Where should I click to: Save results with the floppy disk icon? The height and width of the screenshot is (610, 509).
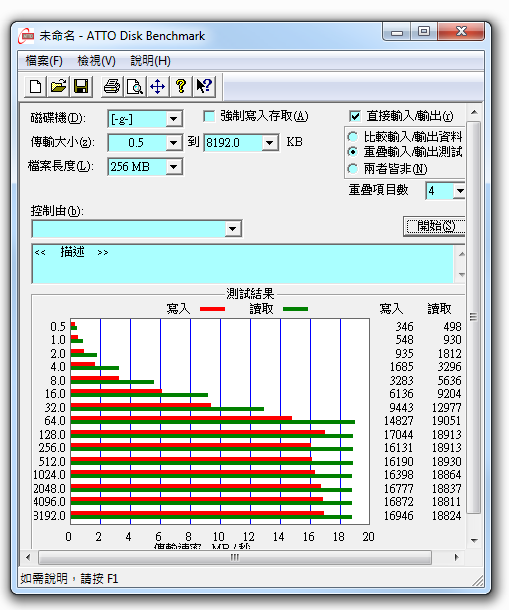(81, 86)
